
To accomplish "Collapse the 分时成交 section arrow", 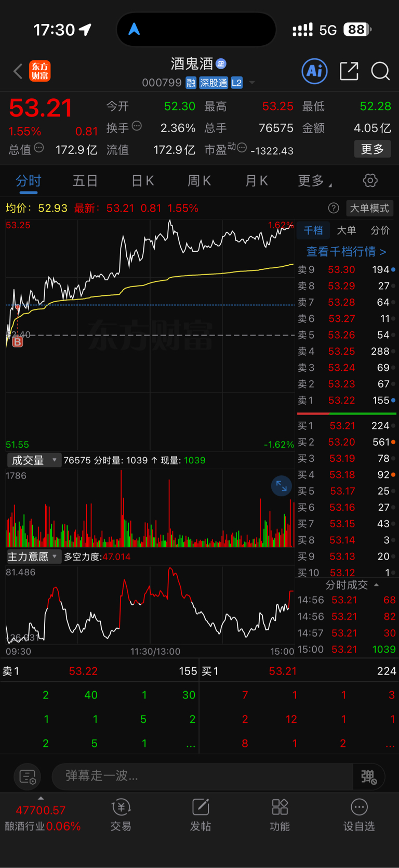I will [x=376, y=585].
